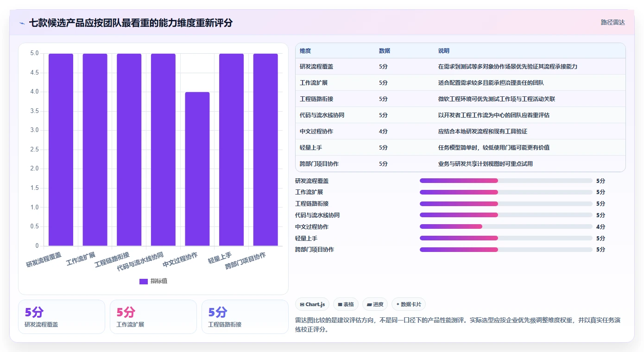This screenshot has height=352, width=644.
Task: Click the 中文过程协作 bar in chart
Action: tap(197, 169)
